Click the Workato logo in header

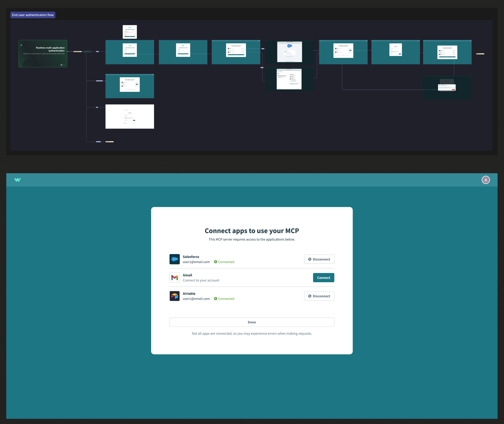coord(18,180)
